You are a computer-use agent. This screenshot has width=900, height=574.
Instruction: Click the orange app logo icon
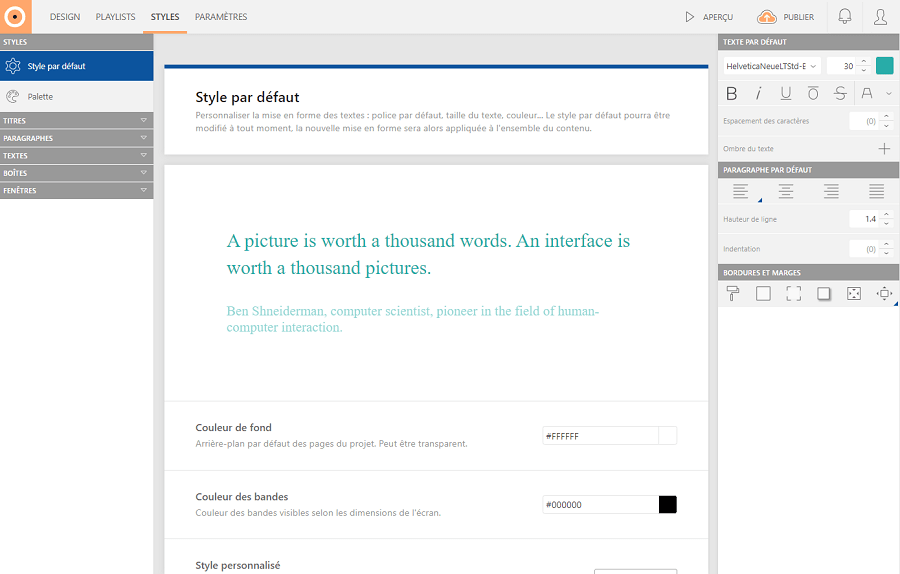coord(15,17)
